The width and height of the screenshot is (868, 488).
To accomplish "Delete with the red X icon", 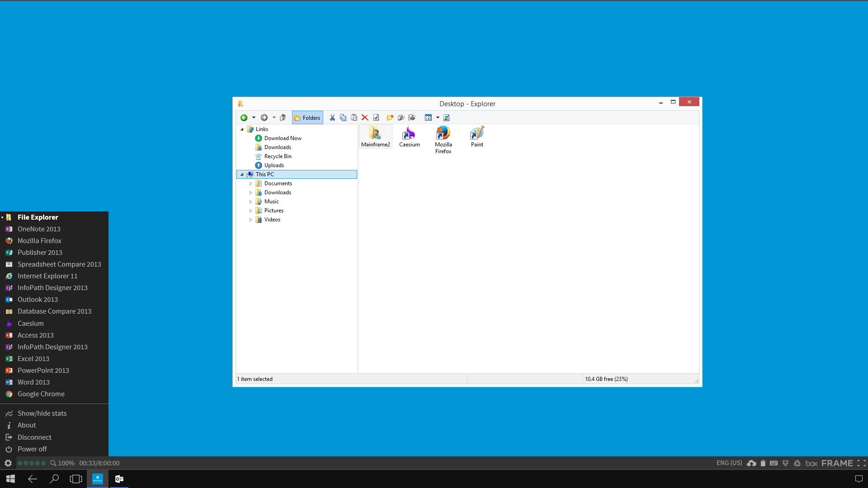I will click(365, 117).
